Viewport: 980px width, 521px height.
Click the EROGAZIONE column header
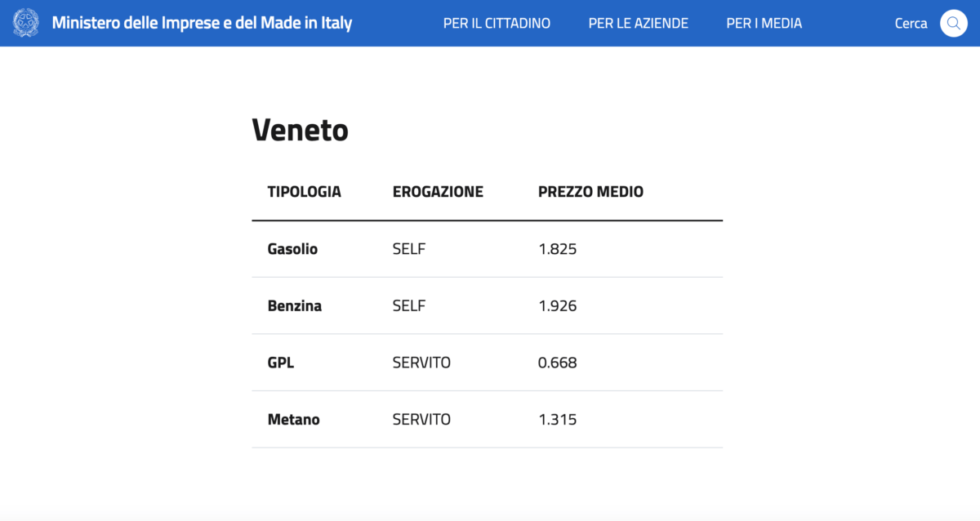pyautogui.click(x=438, y=192)
